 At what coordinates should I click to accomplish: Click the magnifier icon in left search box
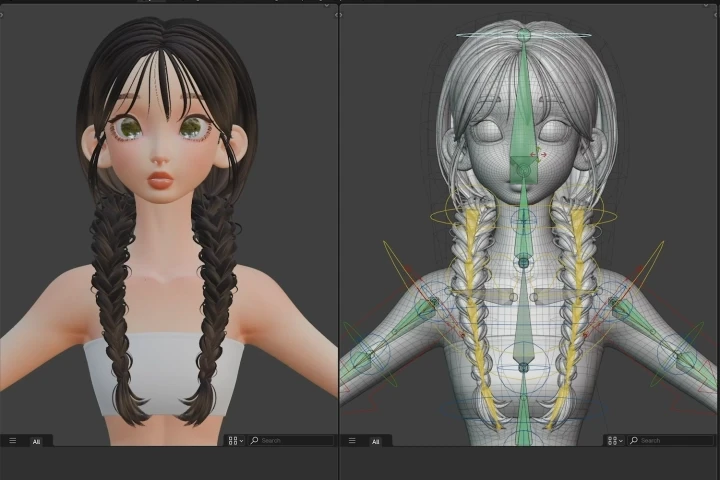click(255, 440)
